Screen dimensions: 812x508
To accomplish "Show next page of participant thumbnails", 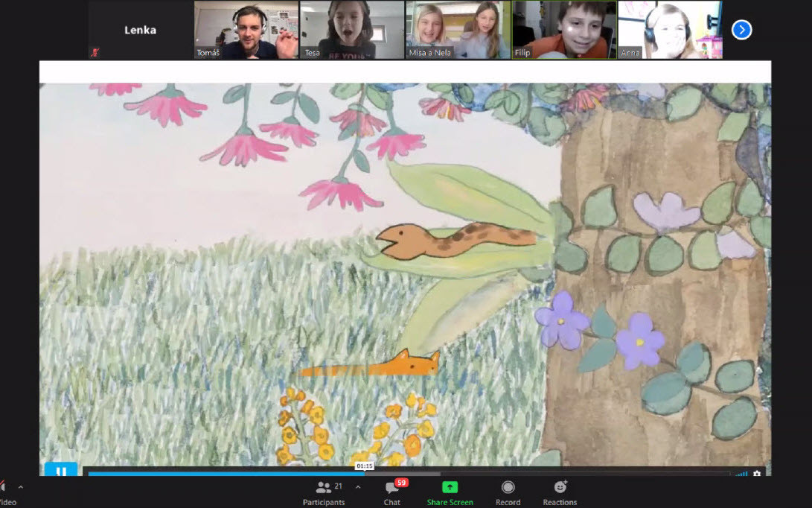I will 741,30.
